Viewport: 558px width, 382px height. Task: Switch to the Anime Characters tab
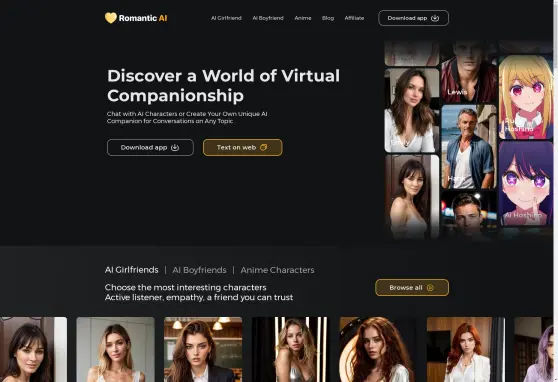click(x=277, y=270)
